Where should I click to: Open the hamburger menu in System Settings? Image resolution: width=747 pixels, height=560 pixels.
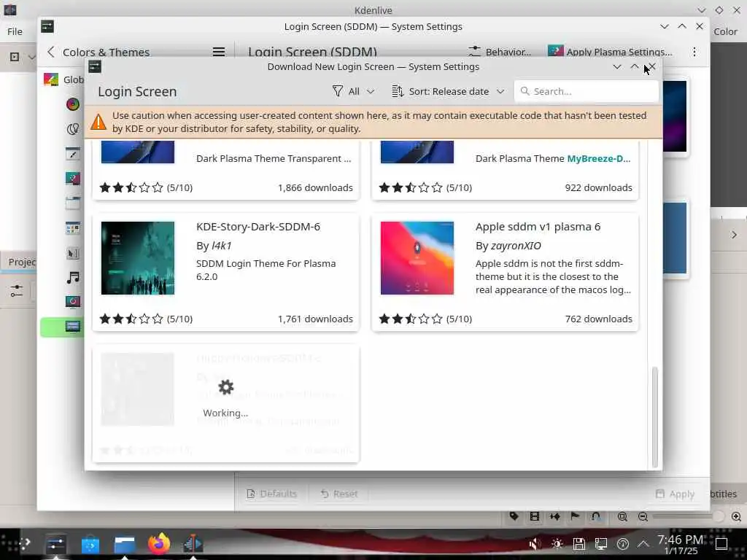pos(219,52)
